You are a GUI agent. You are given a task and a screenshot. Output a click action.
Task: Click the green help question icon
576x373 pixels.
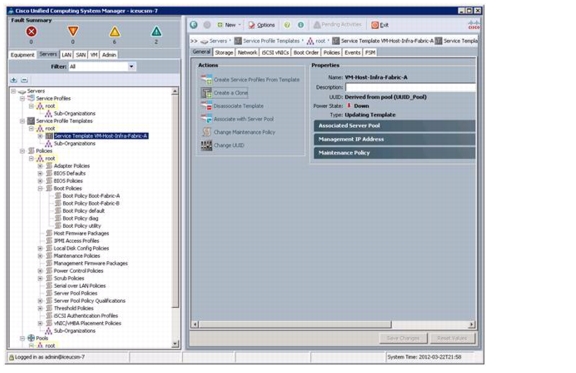(x=287, y=25)
